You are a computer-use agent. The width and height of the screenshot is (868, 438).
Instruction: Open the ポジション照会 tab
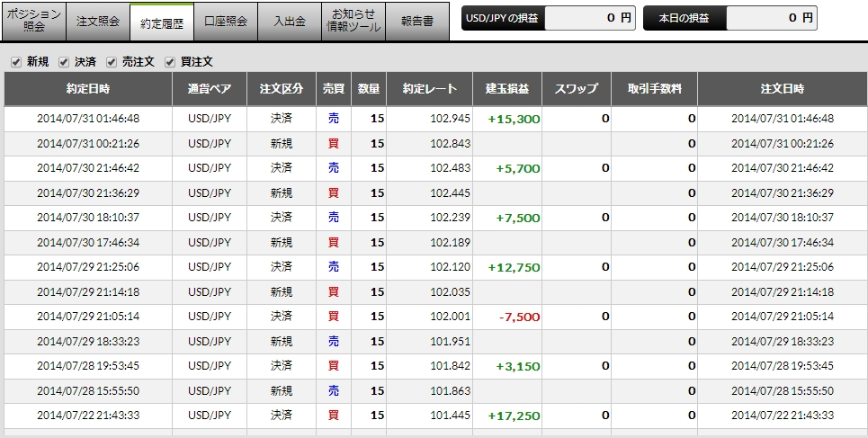click(34, 21)
